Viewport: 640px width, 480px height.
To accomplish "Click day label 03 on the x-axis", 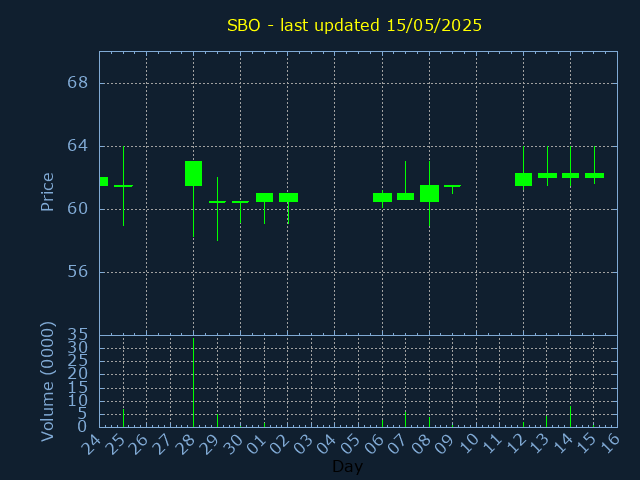I will [x=303, y=444].
